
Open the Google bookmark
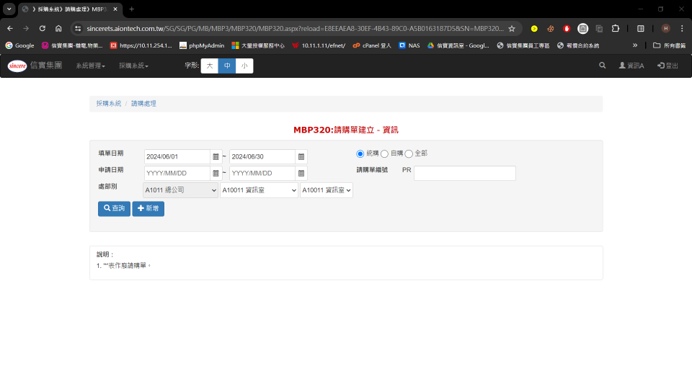19,45
